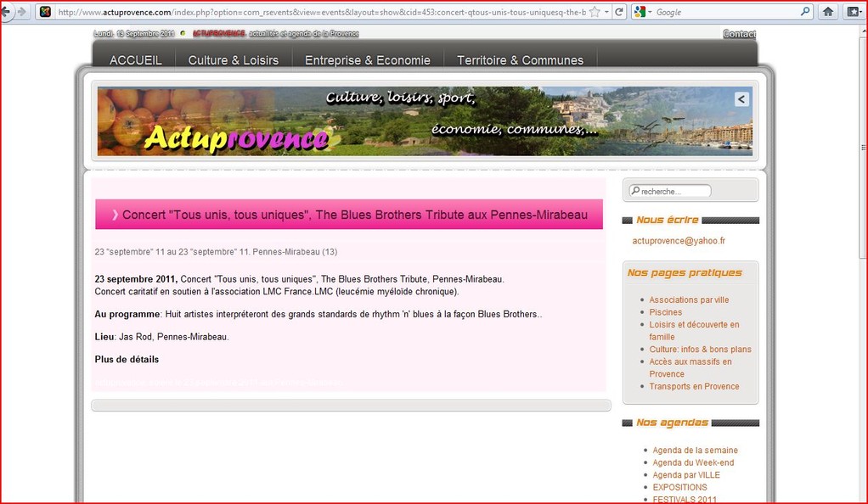The height and width of the screenshot is (504, 868).
Task: Open Agenda par VILLE link
Action: click(686, 474)
